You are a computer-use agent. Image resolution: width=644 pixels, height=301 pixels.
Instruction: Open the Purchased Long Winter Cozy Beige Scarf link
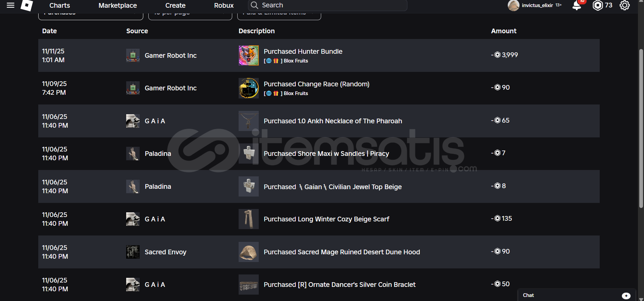pyautogui.click(x=326, y=219)
